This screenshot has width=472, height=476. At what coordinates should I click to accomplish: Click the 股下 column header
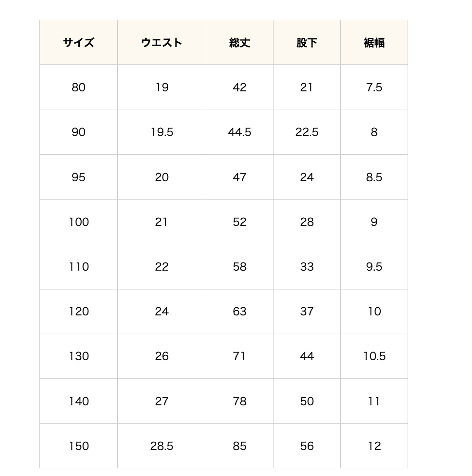pos(307,43)
